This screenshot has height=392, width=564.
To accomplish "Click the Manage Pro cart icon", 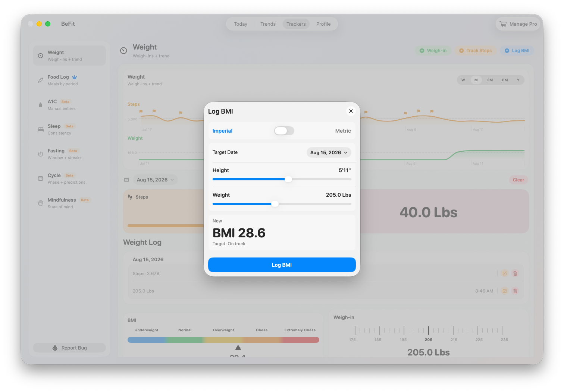I will [503, 24].
